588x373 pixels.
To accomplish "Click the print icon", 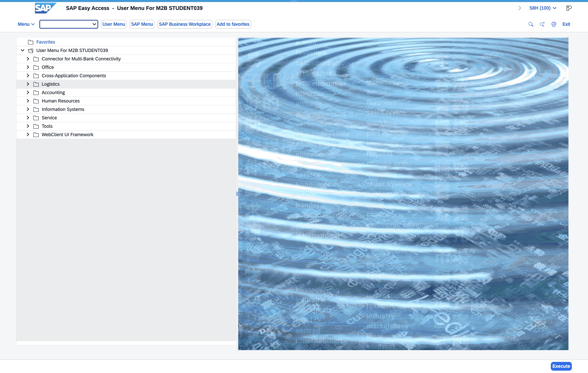I will 554,24.
